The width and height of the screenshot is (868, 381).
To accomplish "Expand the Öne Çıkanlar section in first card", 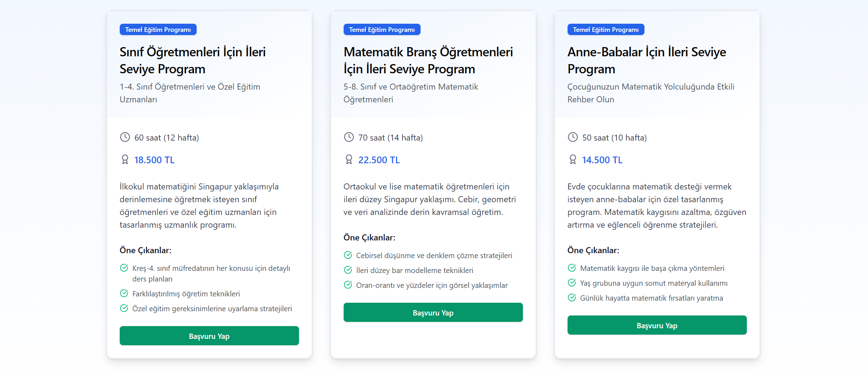I will click(145, 250).
